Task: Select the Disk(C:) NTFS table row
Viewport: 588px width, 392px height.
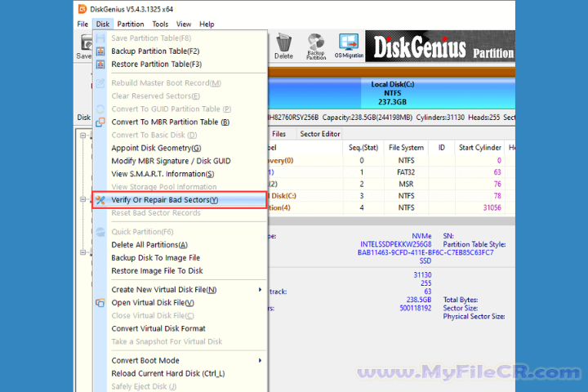Action: point(390,196)
